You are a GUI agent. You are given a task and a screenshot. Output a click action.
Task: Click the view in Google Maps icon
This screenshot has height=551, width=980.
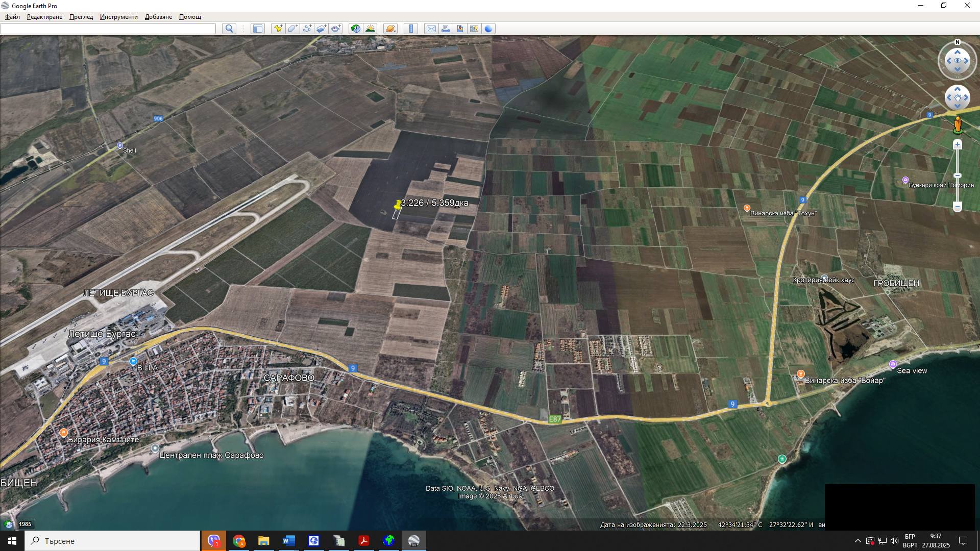pos(474,29)
